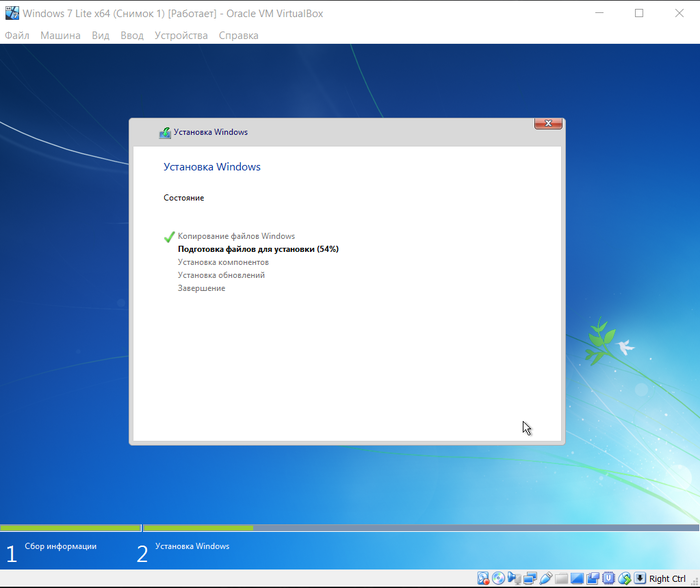Click stage 1 Сбор информации label

[60, 546]
